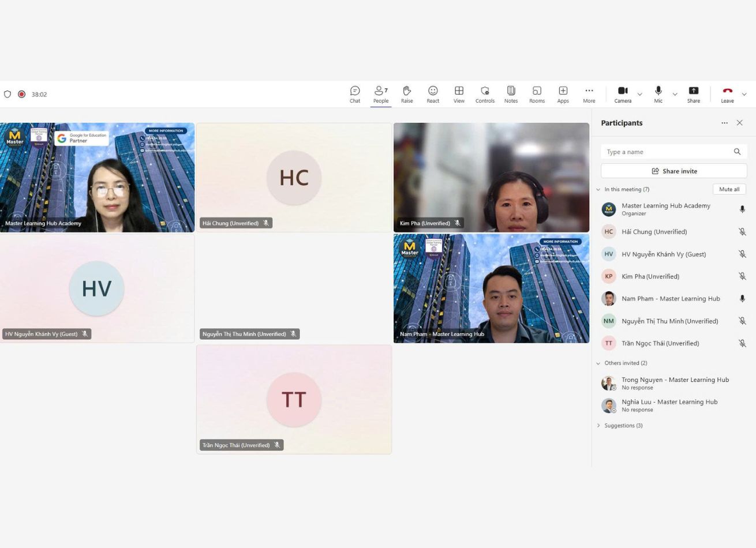
Task: Collapse the Others invited section
Action: (598, 363)
